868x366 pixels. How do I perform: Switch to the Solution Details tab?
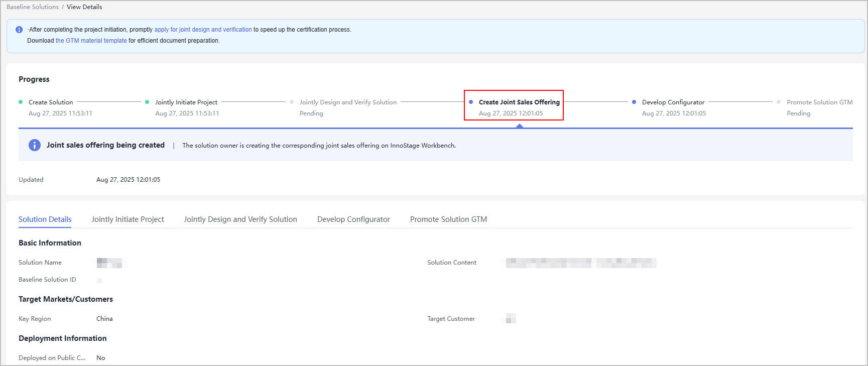[x=45, y=219]
